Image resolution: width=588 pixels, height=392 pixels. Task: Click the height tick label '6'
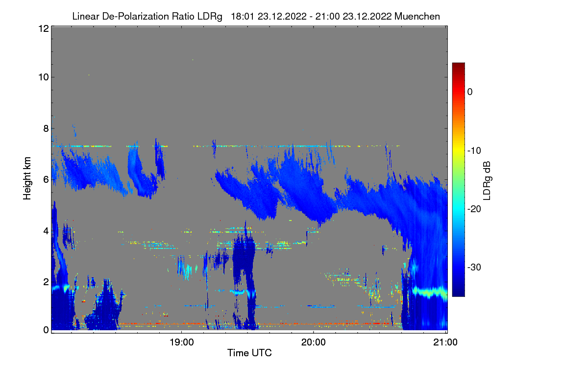tap(45, 179)
